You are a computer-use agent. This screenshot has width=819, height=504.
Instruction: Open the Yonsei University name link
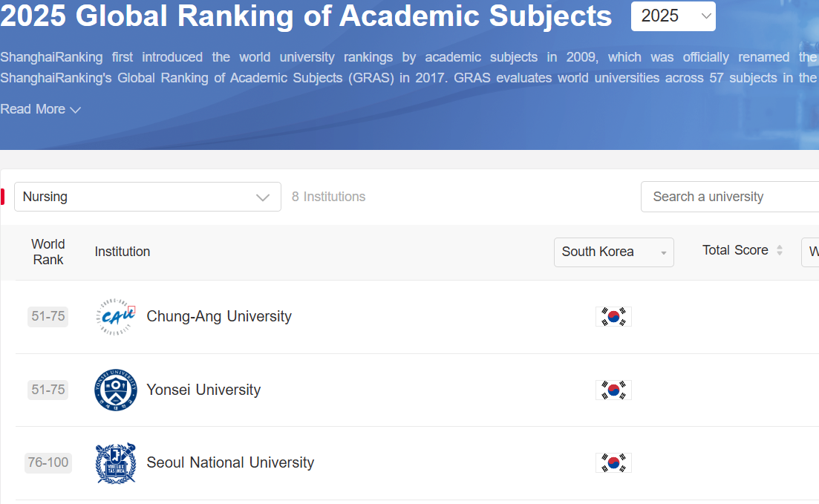click(x=203, y=390)
